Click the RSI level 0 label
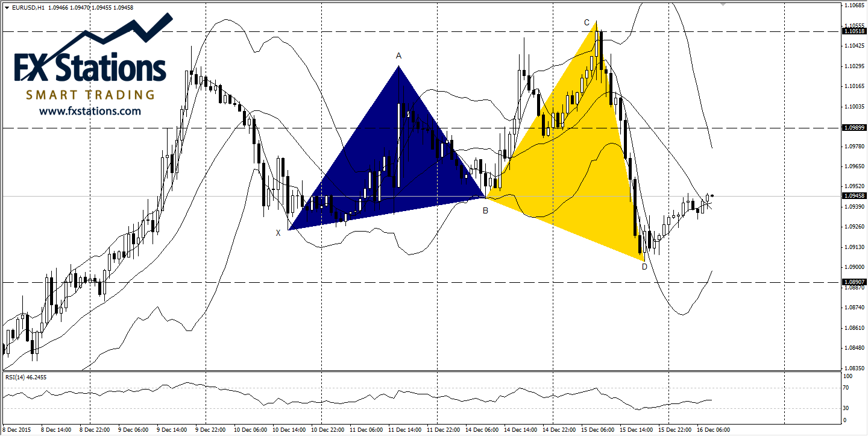The height and width of the screenshot is (436, 868). [844, 420]
